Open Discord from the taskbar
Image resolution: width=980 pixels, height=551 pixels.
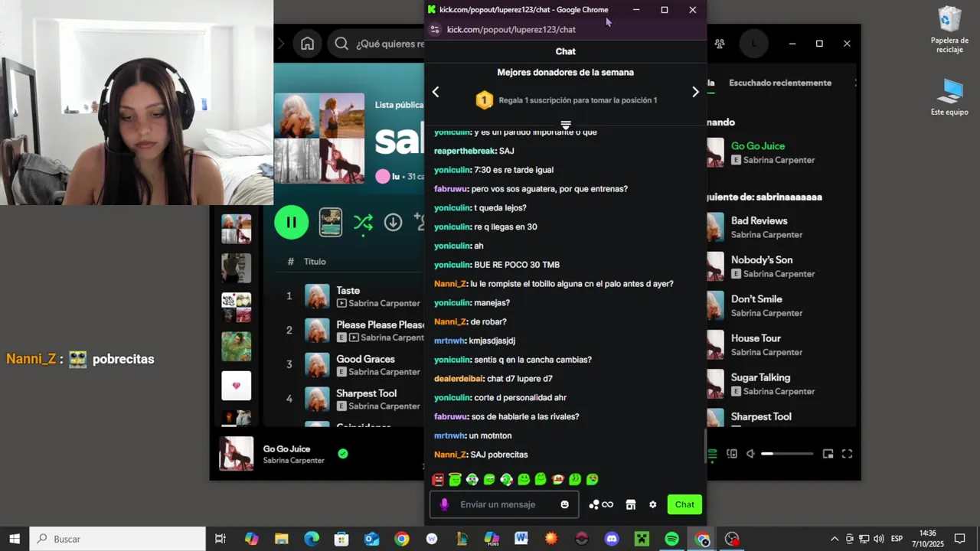[x=612, y=539]
